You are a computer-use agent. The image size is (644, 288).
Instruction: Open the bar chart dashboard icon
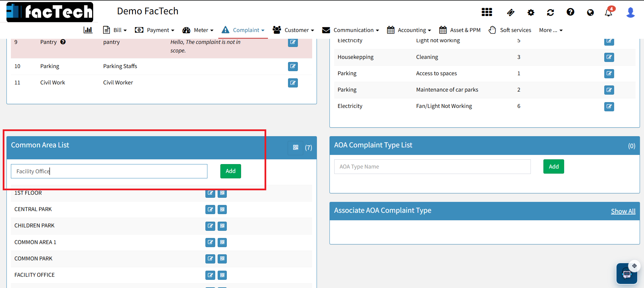[88, 30]
